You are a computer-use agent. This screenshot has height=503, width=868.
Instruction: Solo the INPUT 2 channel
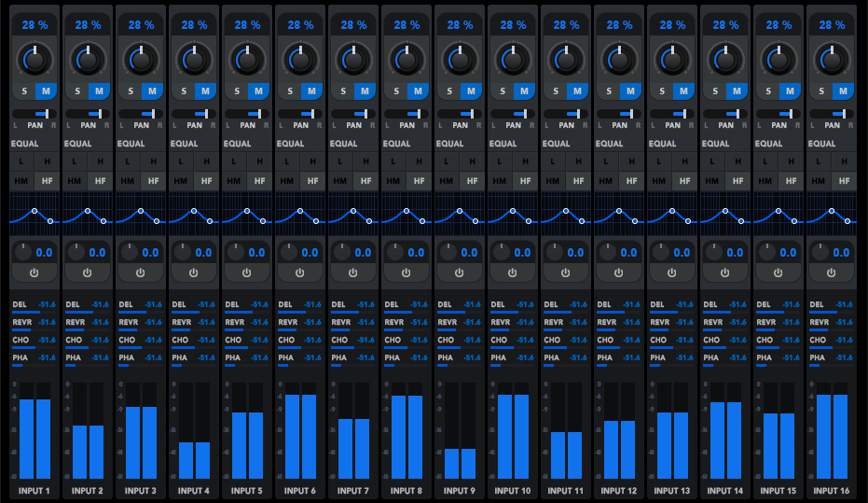[76, 91]
